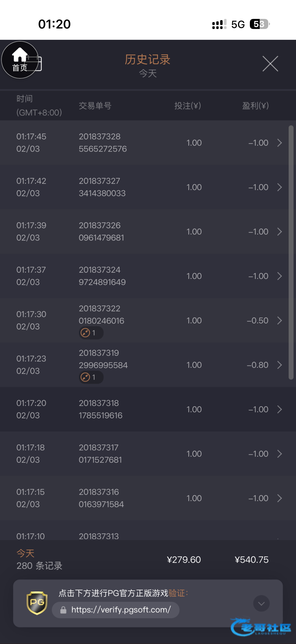Click the history list vertical scrollbar
Image resolution: width=296 pixels, height=644 pixels.
[x=291, y=252]
